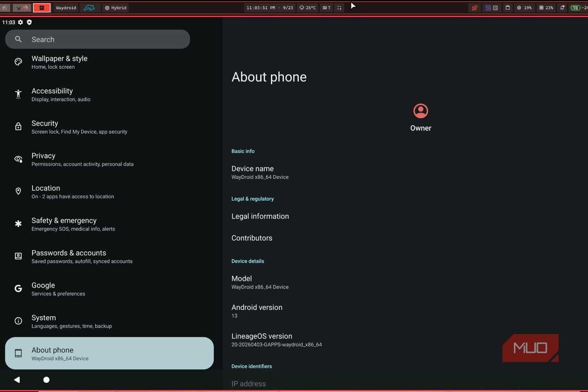Click the Passwords & accounts badge icon
588x392 pixels.
coord(18,256)
